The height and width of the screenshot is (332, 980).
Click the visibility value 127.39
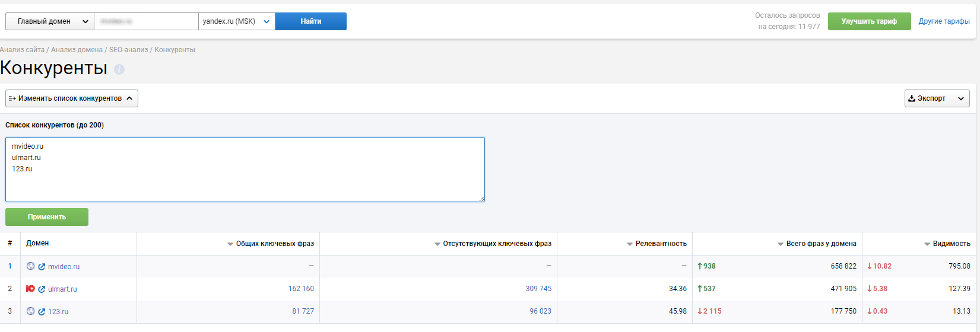[959, 289]
